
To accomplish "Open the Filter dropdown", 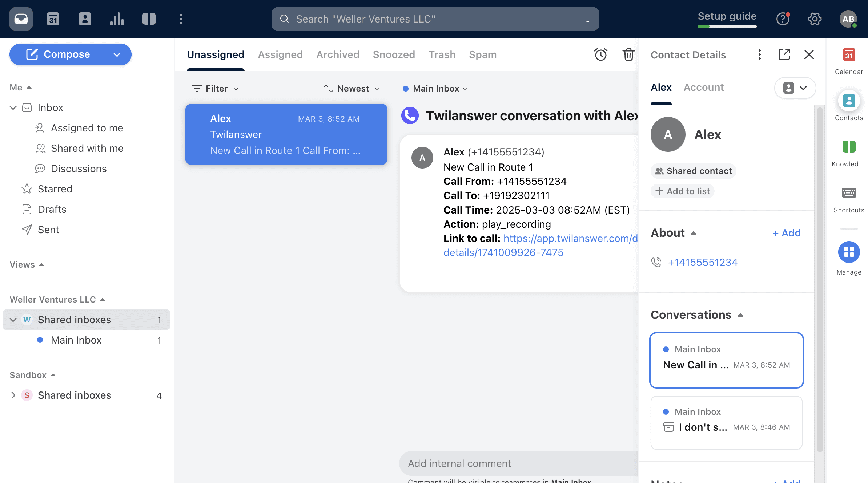I will tap(216, 89).
